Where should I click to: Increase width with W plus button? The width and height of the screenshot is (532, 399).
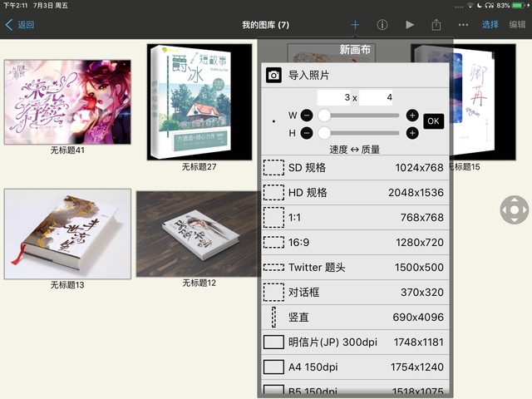tap(412, 115)
